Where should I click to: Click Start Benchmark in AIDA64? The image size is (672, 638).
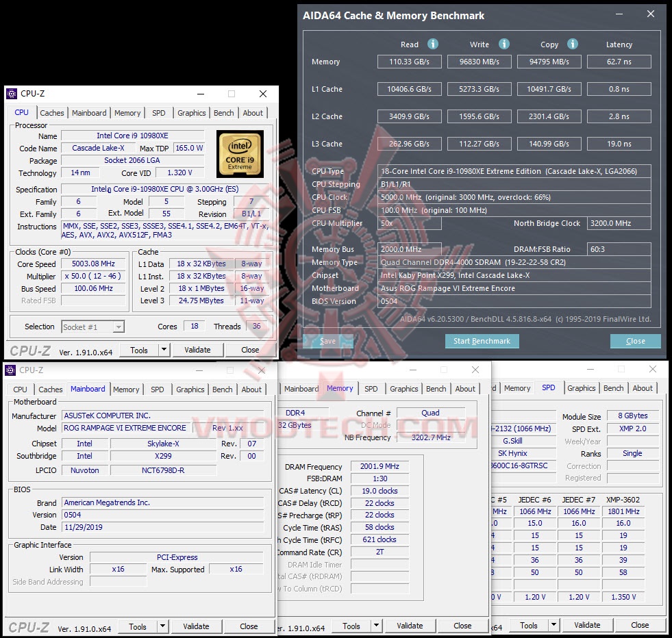click(482, 341)
